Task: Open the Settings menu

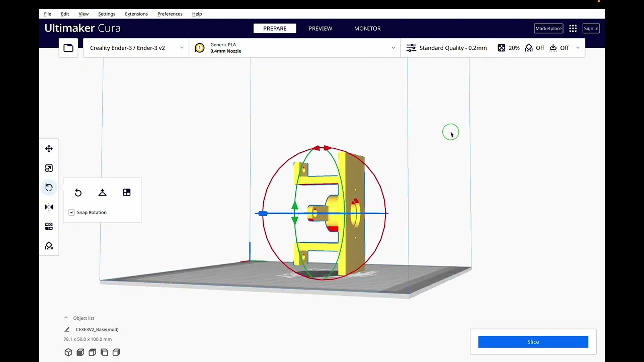Action: click(107, 14)
